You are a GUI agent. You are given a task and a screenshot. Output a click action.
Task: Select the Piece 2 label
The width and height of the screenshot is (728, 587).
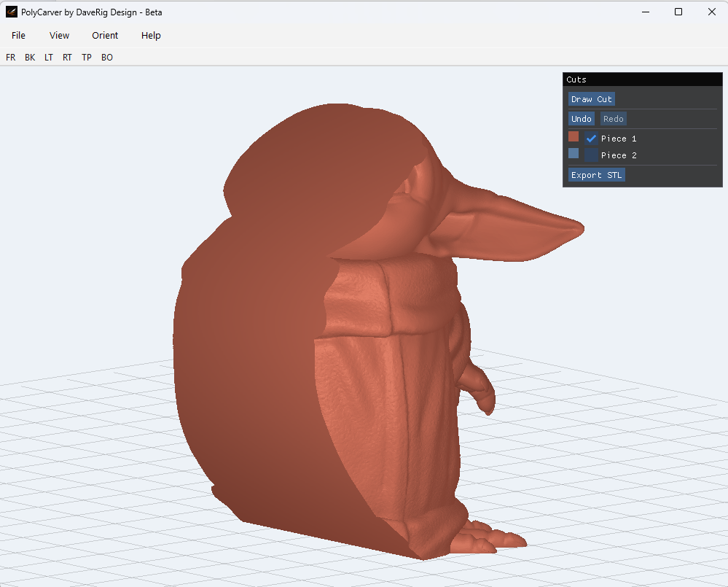[619, 155]
